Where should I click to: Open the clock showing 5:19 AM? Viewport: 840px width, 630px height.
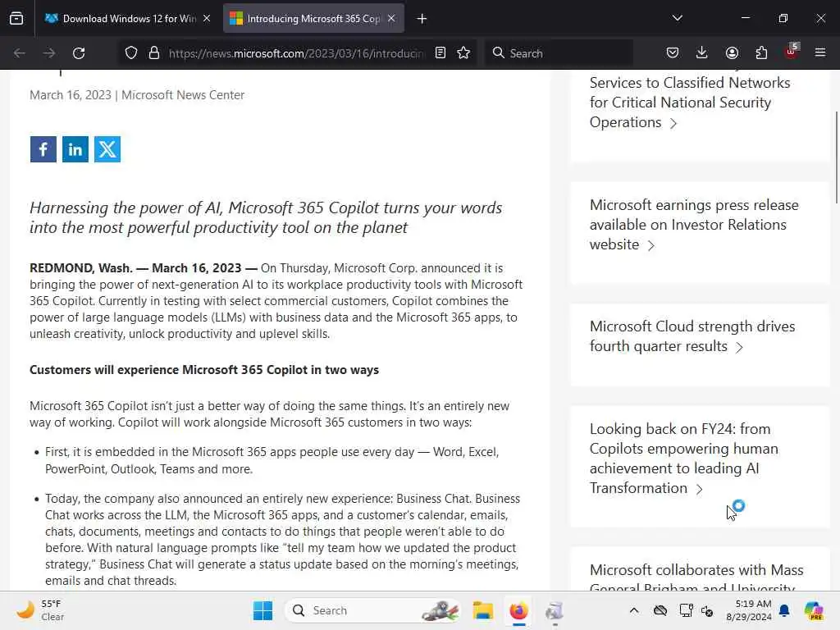749,610
